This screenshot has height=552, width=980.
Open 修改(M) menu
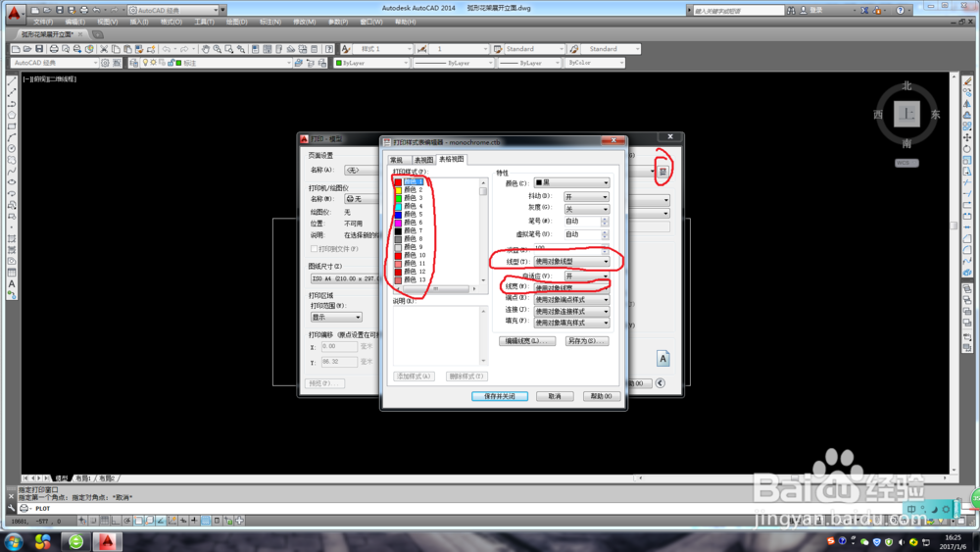tap(305, 22)
